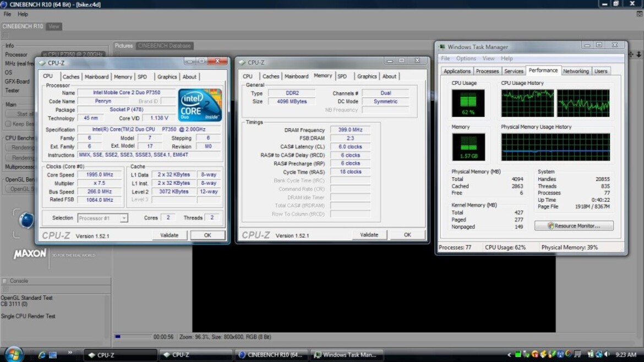The image size is (644, 362).
Task: Select CINEBENCH R10 taskbar button
Action: [x=271, y=355]
